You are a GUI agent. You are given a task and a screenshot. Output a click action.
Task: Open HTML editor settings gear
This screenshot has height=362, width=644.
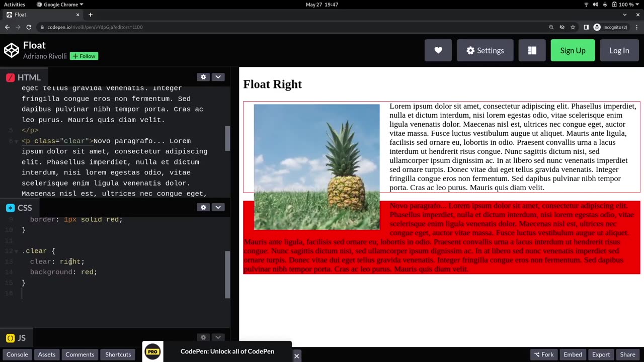coord(203,77)
